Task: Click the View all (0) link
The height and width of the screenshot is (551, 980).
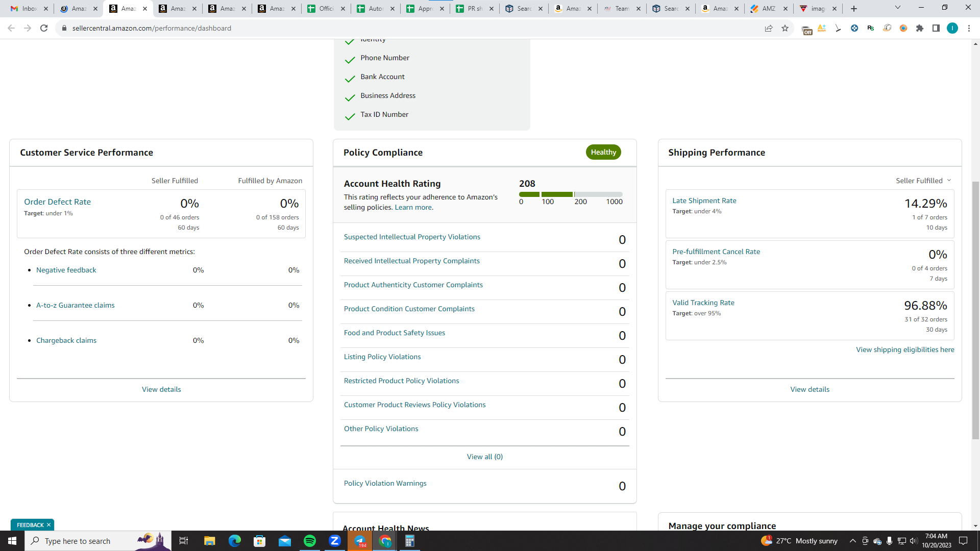Action: pos(485,457)
